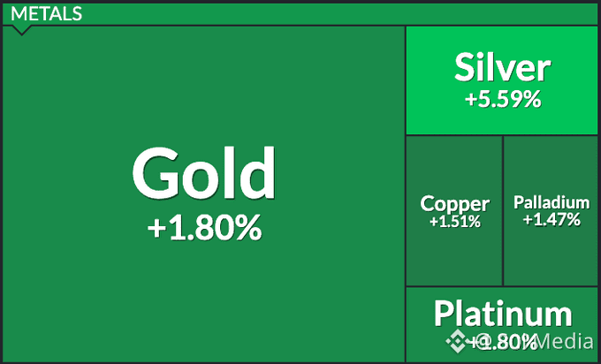This screenshot has height=364, width=601.
Task: Click empty strip right of METALS title
Action: click(x=338, y=14)
